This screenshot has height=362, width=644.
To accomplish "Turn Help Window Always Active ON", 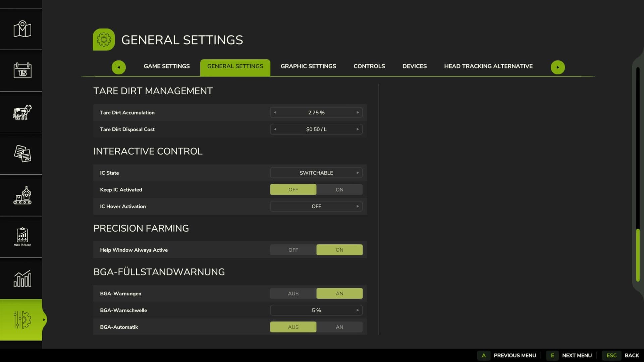I will [339, 250].
